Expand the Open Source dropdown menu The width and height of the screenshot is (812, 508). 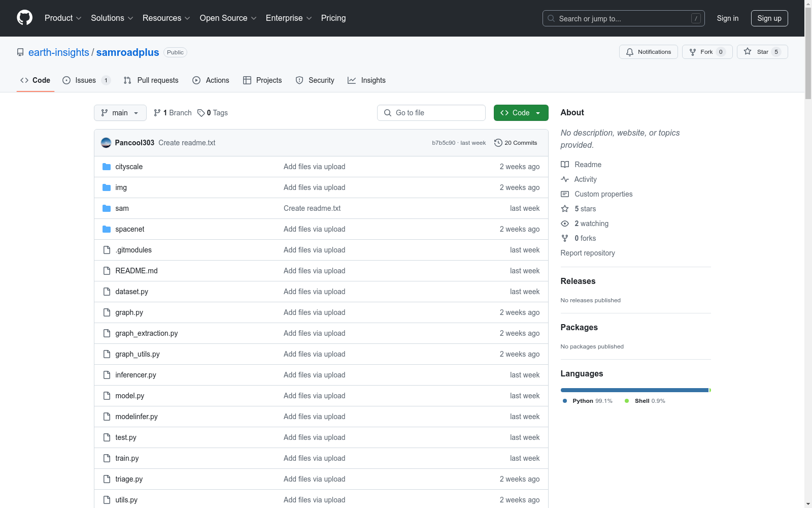[228, 18]
